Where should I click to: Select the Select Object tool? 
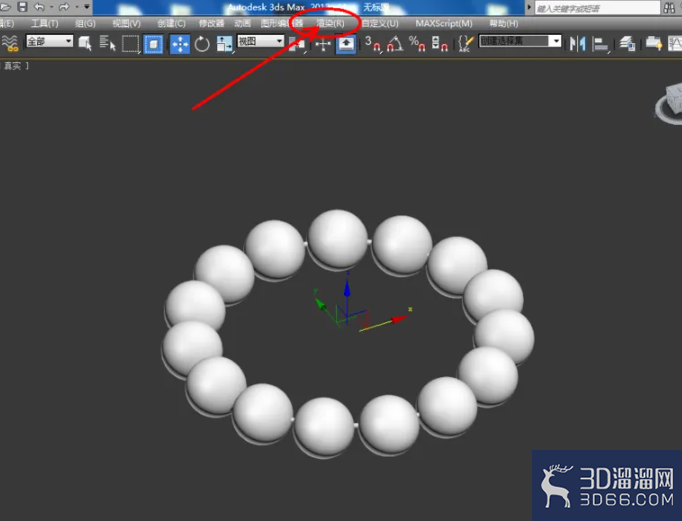(85, 44)
